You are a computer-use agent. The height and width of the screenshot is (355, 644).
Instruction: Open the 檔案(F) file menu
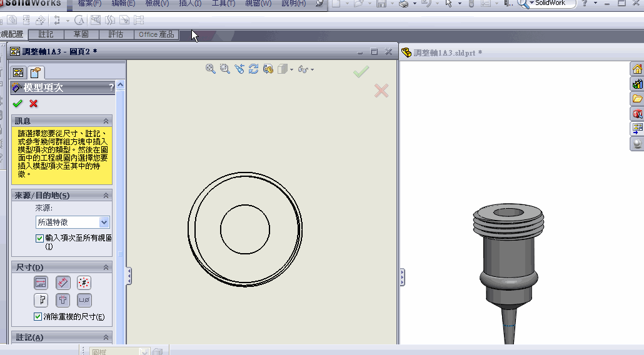point(89,4)
